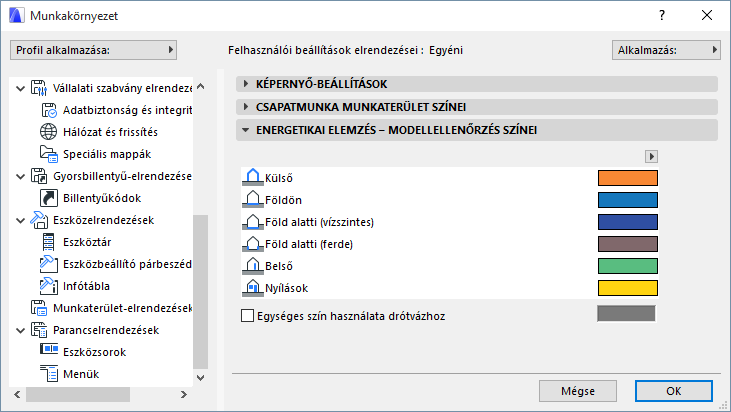The image size is (731, 412).
Task: Enable Egységes szín használata drótvázhoz checkbox
Action: tap(248, 316)
